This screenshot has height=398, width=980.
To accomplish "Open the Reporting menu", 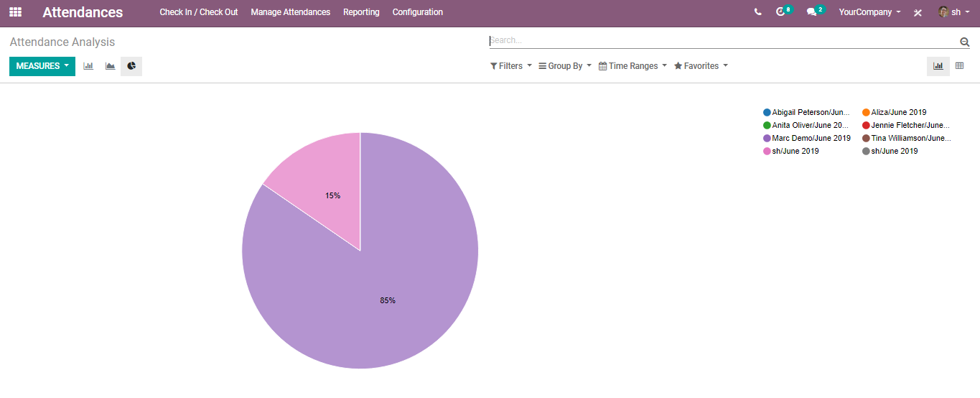I will pyautogui.click(x=361, y=12).
